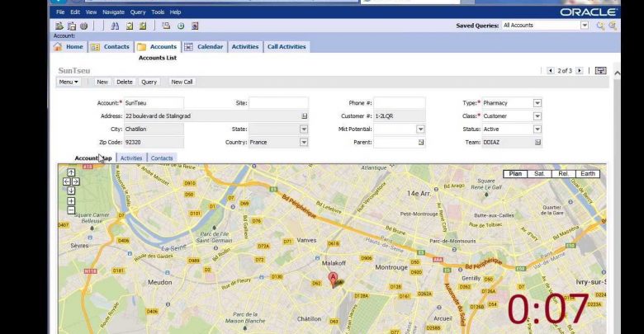Expand the Mkt Potential dropdown

pyautogui.click(x=420, y=129)
